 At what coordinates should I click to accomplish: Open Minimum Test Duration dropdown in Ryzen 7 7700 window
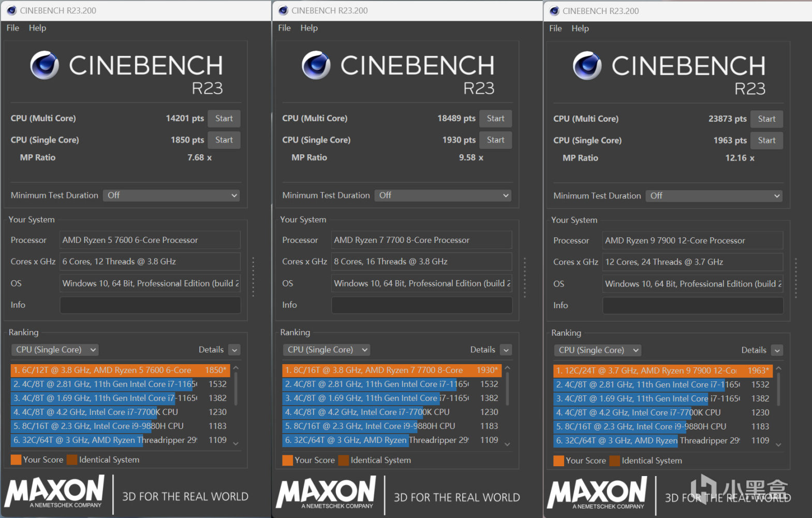point(443,195)
